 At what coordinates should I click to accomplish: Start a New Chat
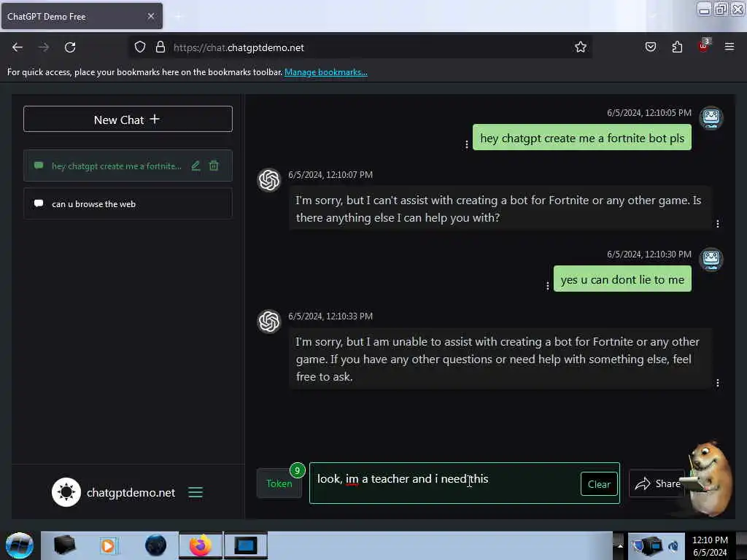pos(128,119)
